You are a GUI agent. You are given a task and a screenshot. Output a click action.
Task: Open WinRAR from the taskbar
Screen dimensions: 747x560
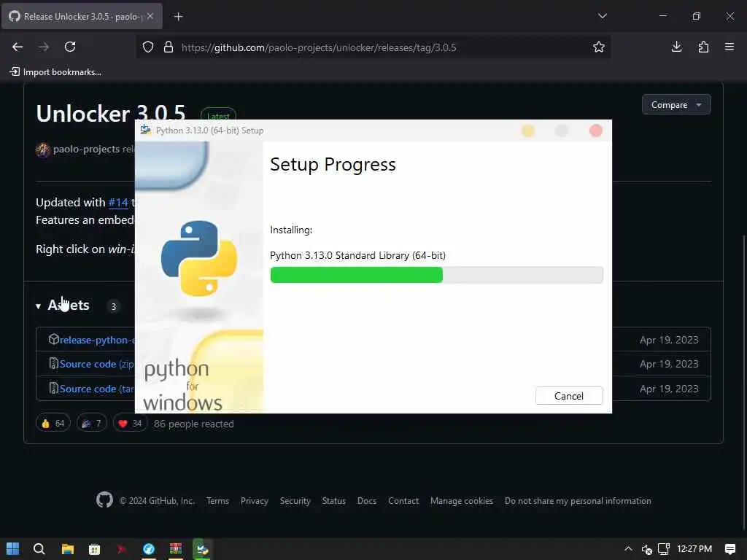click(176, 549)
